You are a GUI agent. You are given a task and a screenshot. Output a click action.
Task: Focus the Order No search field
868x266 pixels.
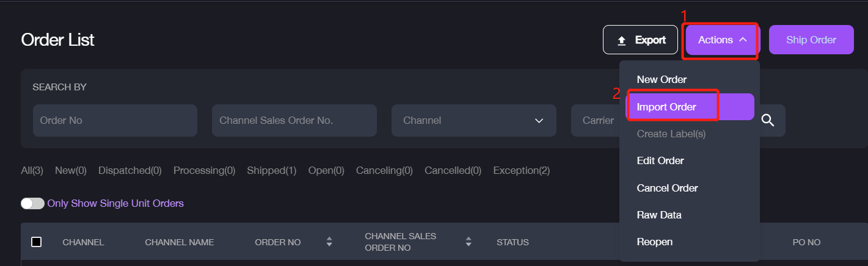click(115, 121)
